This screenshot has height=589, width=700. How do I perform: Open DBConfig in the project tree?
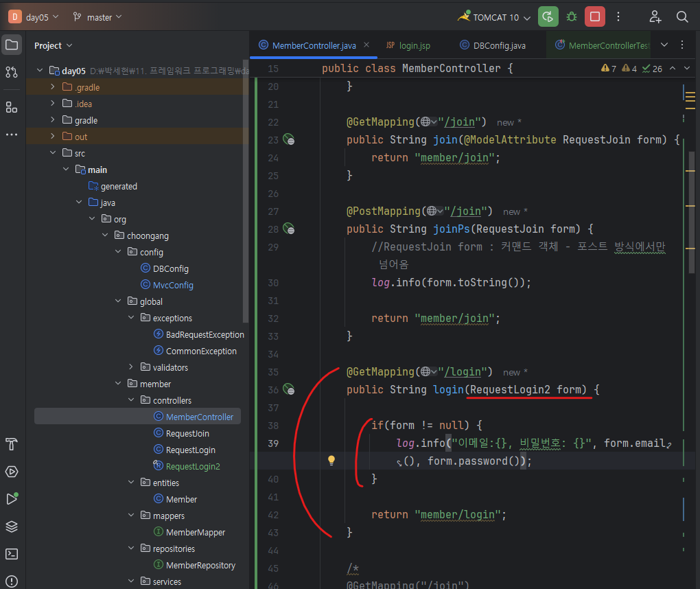pos(165,268)
